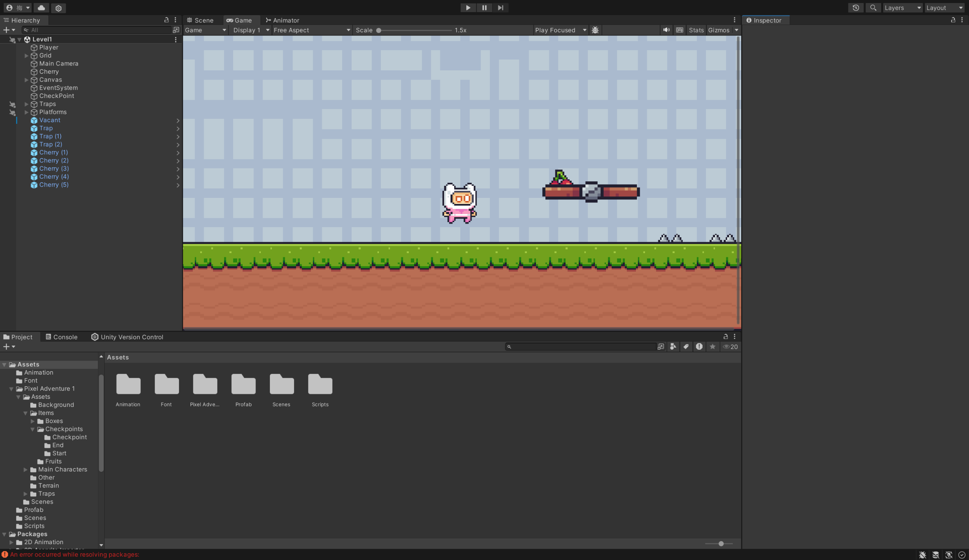Start Play mode with the Play button

[468, 8]
